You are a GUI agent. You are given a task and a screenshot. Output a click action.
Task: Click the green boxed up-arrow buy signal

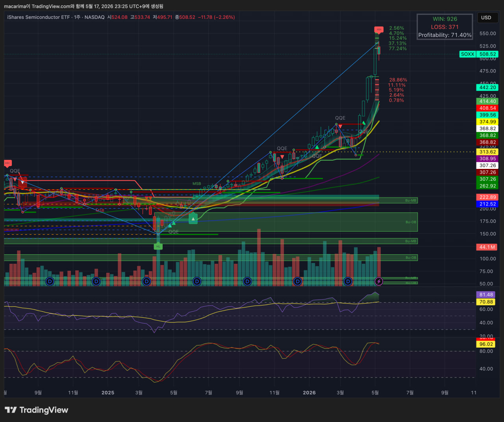pyautogui.click(x=193, y=218)
